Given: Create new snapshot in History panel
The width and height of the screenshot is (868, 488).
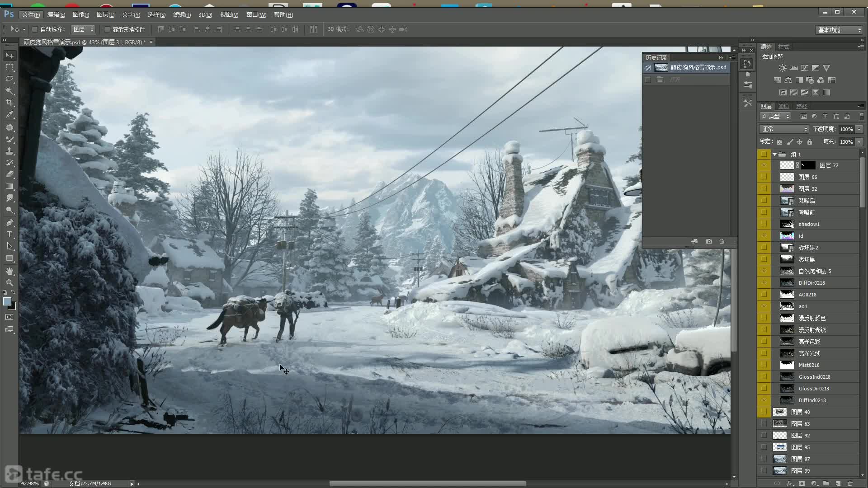Looking at the screenshot, I should pyautogui.click(x=709, y=241).
